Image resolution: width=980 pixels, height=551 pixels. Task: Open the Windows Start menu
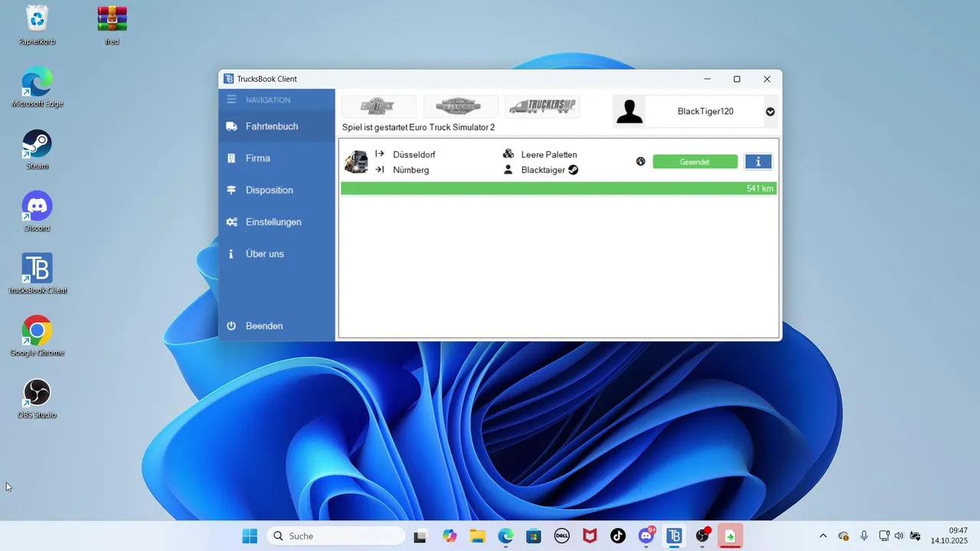(x=250, y=536)
